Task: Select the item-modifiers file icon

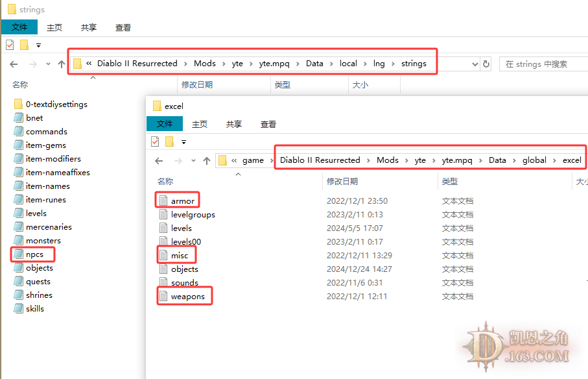Action: tap(18, 159)
